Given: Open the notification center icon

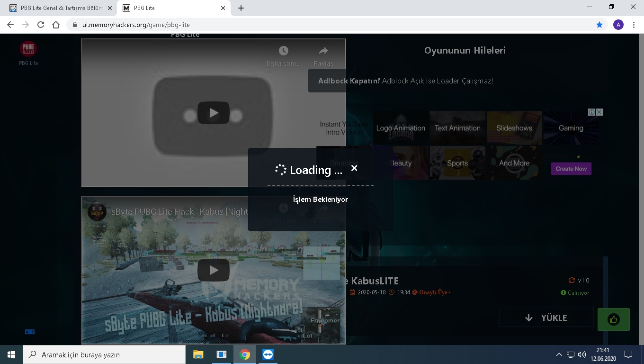Looking at the screenshot, I should point(628,355).
